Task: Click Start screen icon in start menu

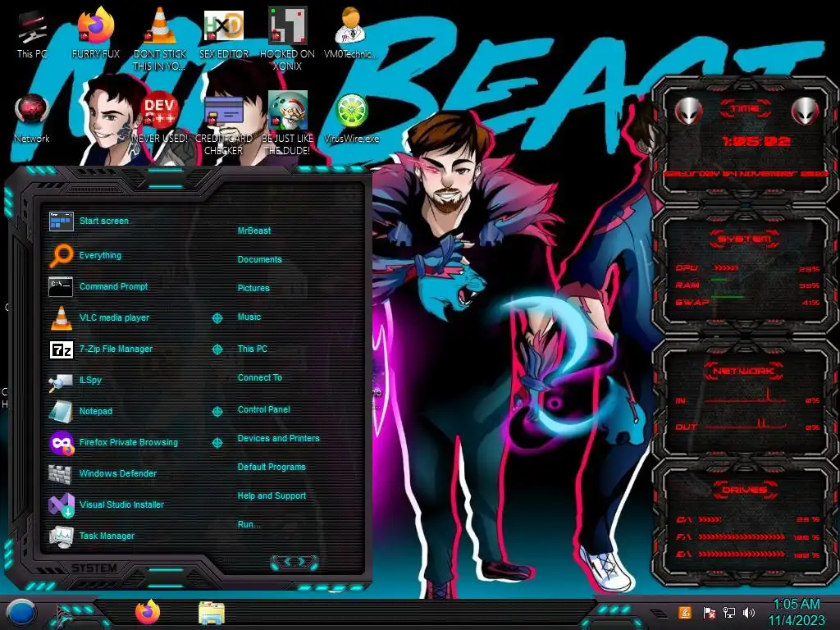Action: pyautogui.click(x=61, y=221)
